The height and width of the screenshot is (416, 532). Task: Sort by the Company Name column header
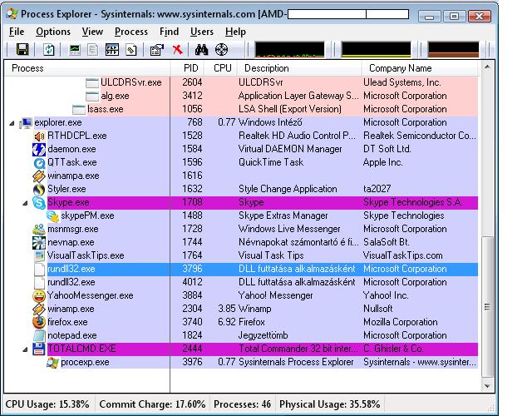(420, 68)
